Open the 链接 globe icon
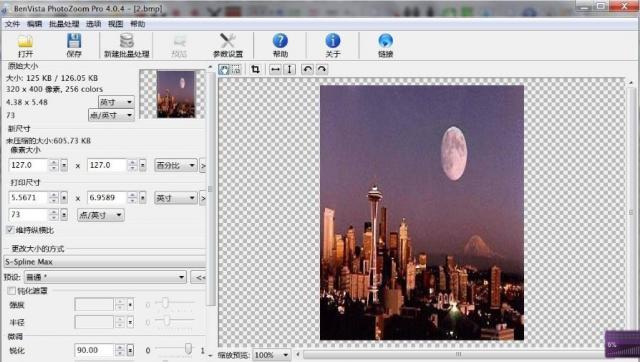640x362 pixels. 385,46
